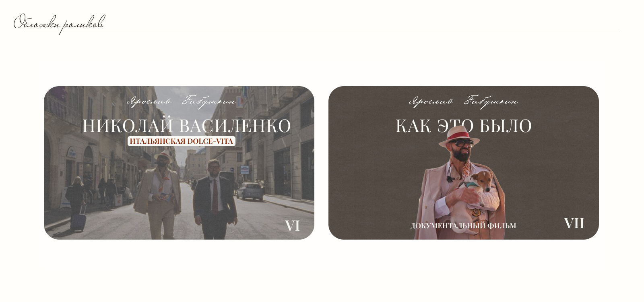
Task: Click the parked silver car
Action: click(250, 191)
